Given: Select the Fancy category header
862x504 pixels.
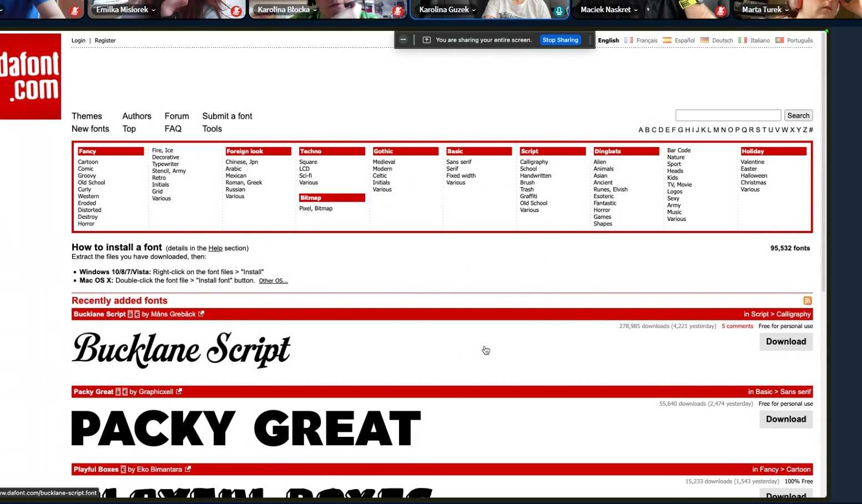Looking at the screenshot, I should pos(110,151).
